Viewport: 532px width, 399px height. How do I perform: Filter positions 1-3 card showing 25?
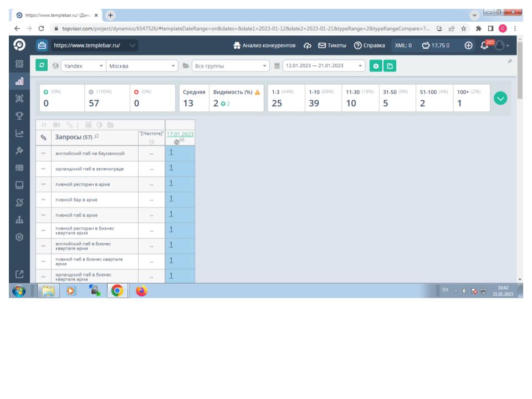click(x=286, y=98)
